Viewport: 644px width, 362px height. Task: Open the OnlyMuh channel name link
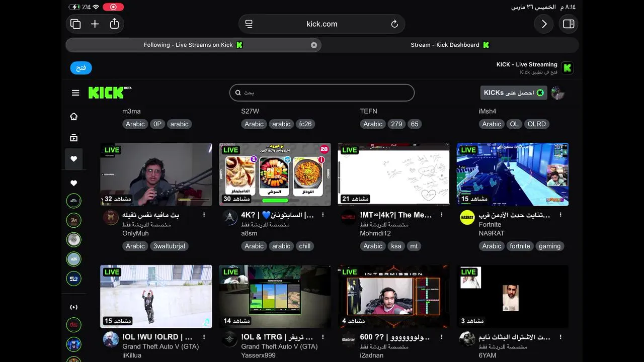click(135, 233)
